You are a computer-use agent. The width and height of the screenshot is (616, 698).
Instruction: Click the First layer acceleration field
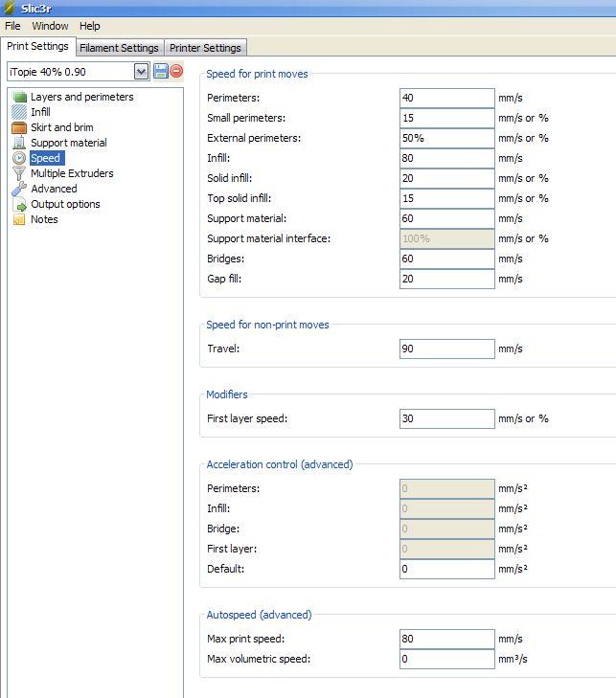click(447, 549)
